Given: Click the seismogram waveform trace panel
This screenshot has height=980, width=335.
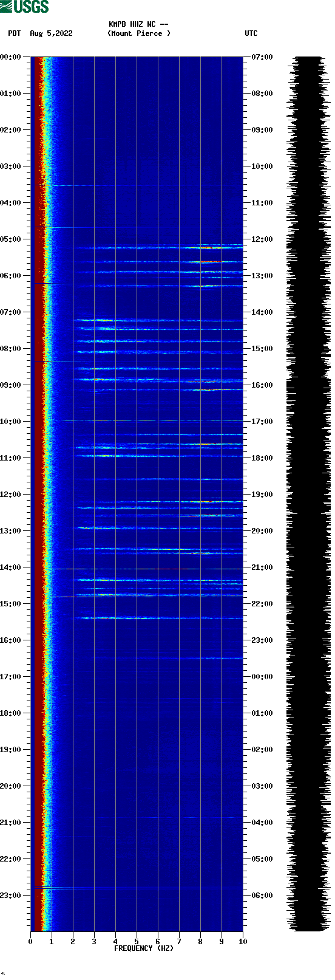Looking at the screenshot, I should (x=310, y=494).
